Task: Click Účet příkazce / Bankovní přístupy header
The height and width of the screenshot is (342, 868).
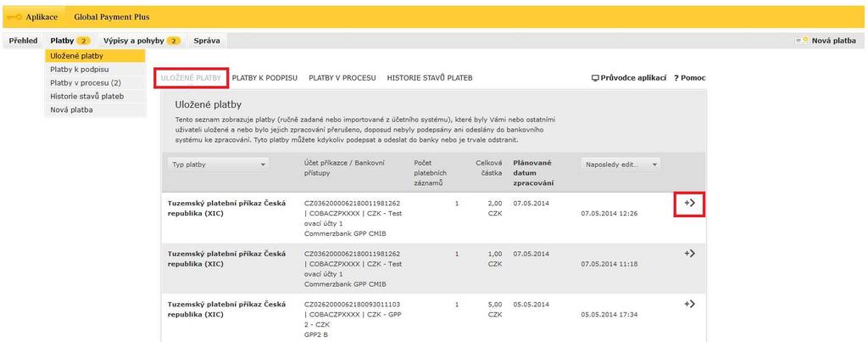Action: pyautogui.click(x=344, y=168)
